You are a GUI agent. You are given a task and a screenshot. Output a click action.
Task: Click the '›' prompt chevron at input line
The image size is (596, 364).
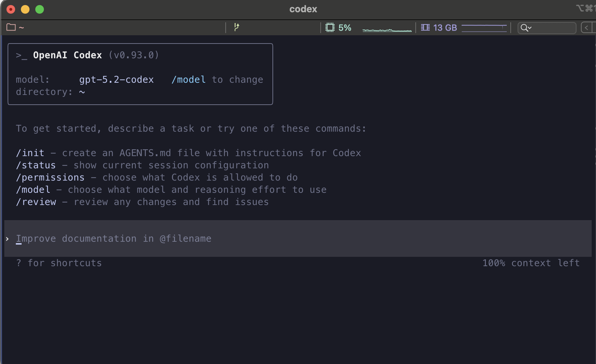[x=7, y=239]
